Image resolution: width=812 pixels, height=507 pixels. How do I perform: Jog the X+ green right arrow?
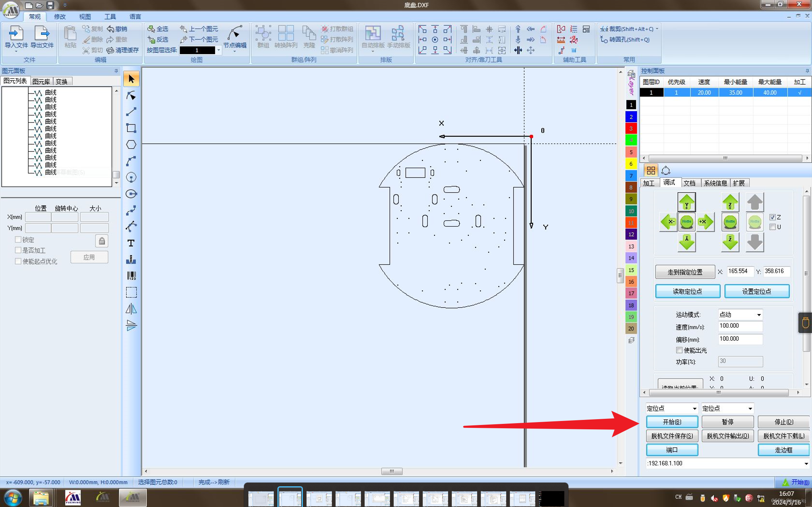pos(705,221)
